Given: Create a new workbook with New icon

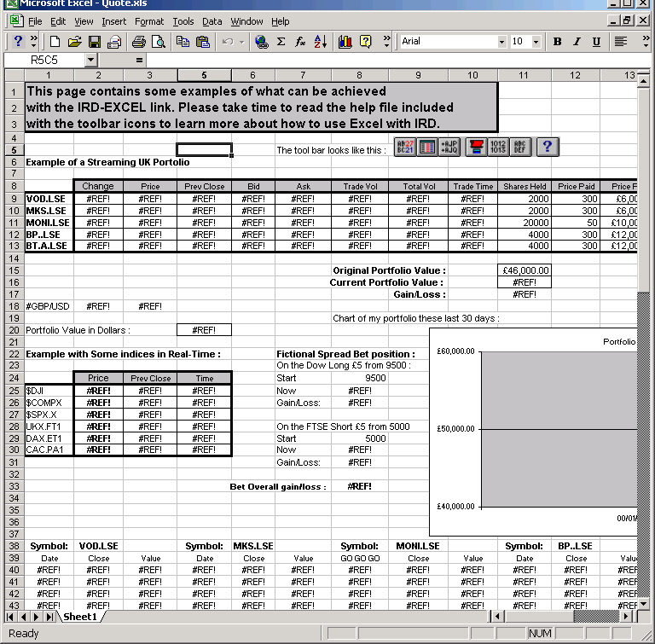Looking at the screenshot, I should 55,42.
